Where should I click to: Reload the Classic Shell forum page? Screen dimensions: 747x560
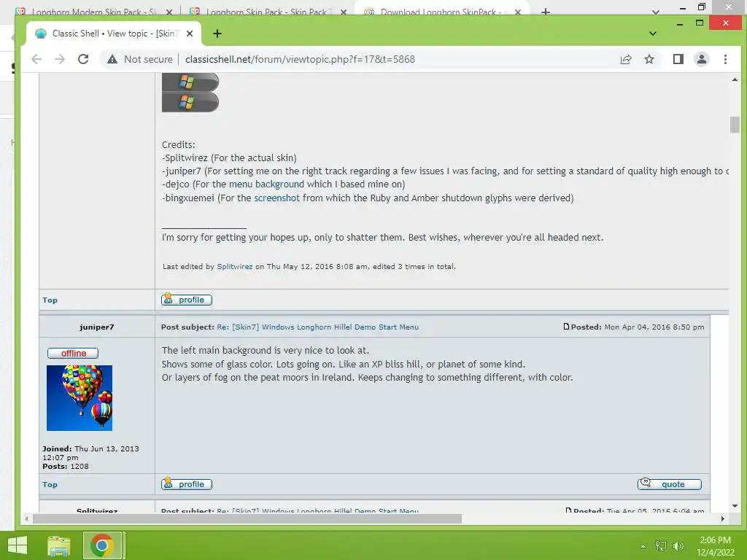pyautogui.click(x=83, y=59)
